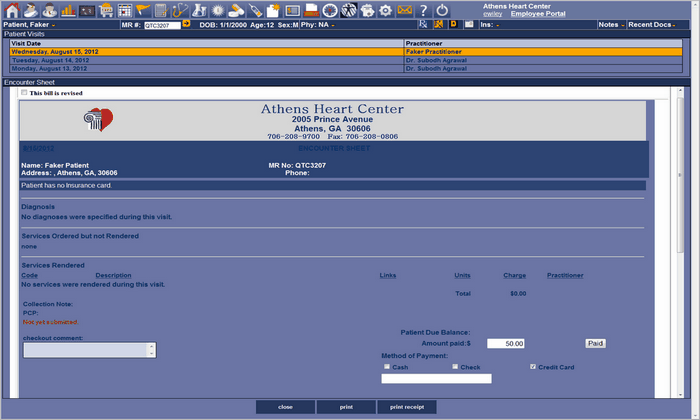The image size is (700, 420).
Task: Click the Units column header
Action: [x=462, y=275]
